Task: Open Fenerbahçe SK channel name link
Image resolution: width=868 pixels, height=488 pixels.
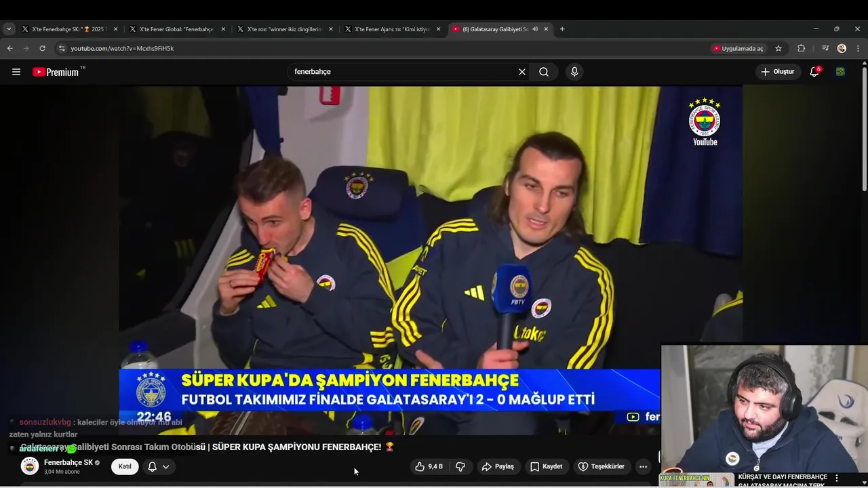Action: [x=68, y=462]
